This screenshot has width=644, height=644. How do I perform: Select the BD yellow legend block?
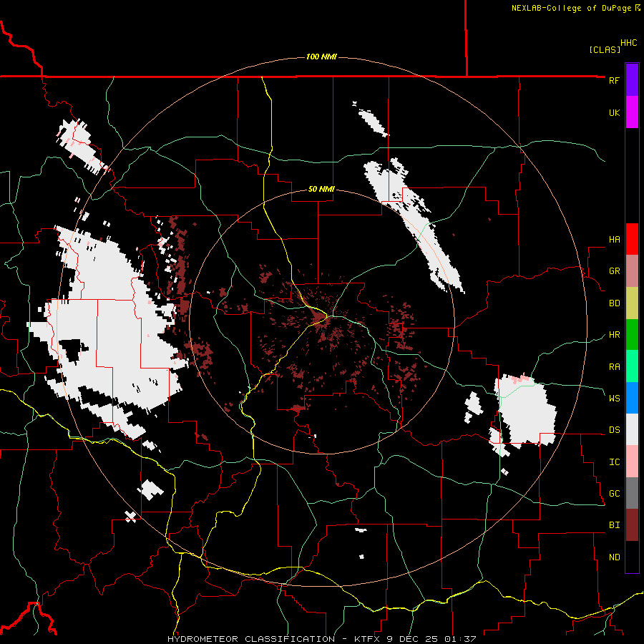[632, 303]
